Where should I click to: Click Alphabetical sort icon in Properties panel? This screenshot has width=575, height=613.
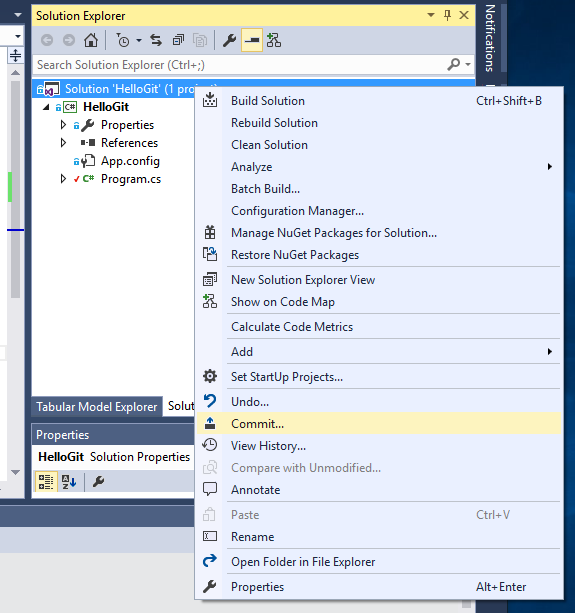(x=69, y=482)
